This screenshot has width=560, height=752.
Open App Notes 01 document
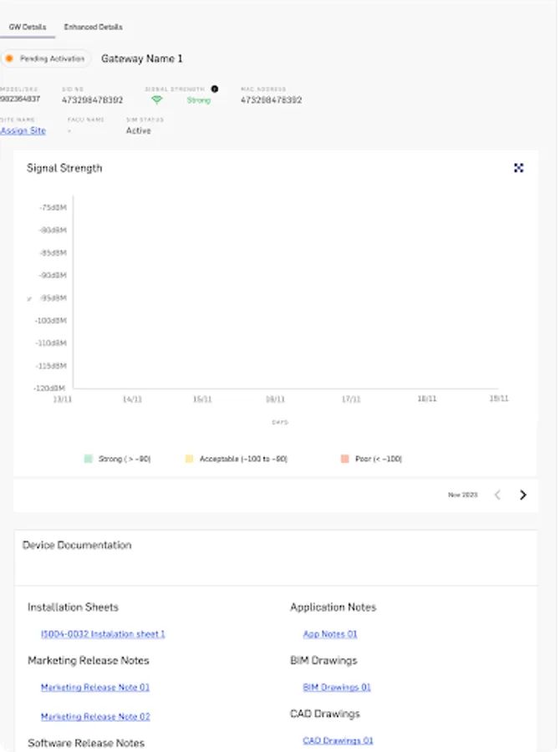[330, 633]
